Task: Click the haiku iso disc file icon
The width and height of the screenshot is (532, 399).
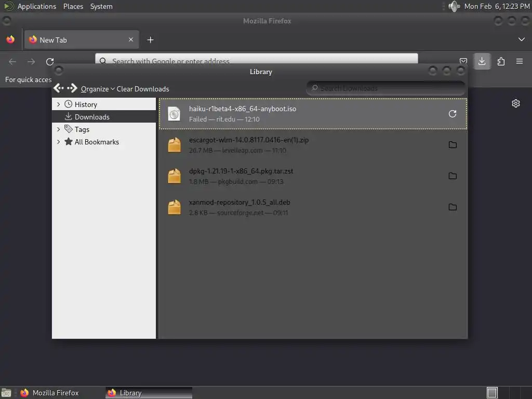Action: [x=174, y=114]
